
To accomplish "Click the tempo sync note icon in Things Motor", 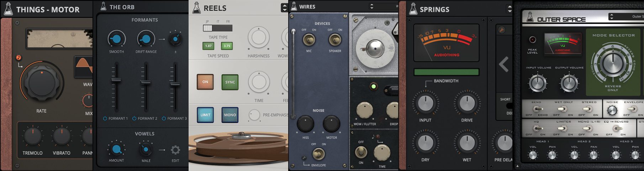I will (19, 58).
